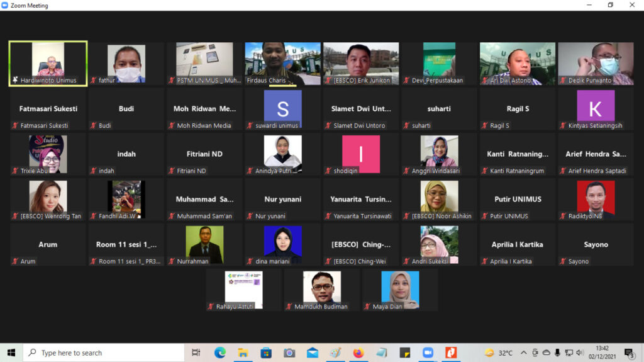
Task: Open Firefox from the taskbar
Action: click(358, 353)
